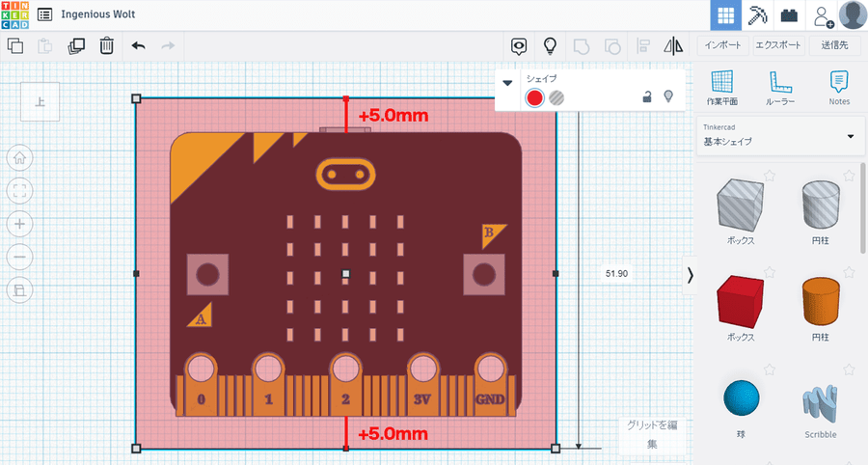Image resolution: width=868 pixels, height=465 pixels.
Task: Favorite the hole 円柱 with star
Action: tap(849, 176)
